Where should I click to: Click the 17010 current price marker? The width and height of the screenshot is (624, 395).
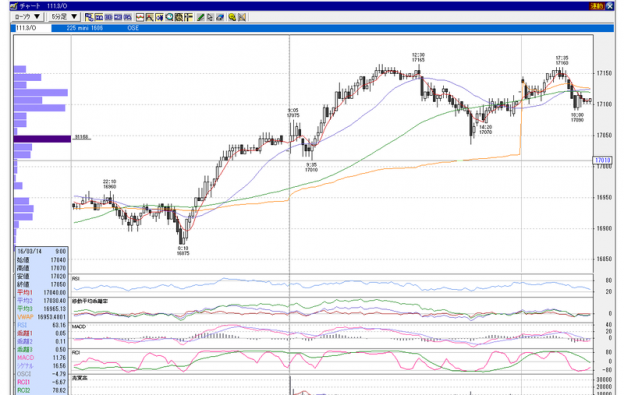click(x=602, y=160)
